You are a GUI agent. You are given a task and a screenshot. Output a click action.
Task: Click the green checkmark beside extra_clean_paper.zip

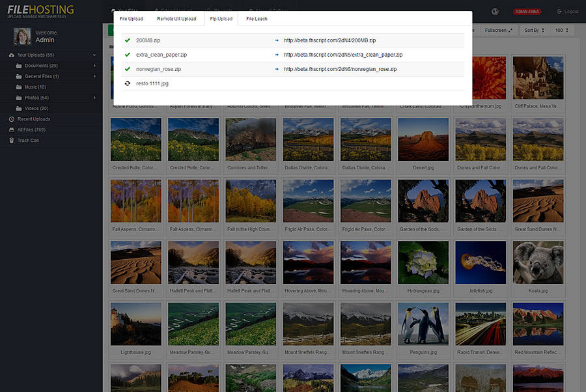pyautogui.click(x=128, y=55)
